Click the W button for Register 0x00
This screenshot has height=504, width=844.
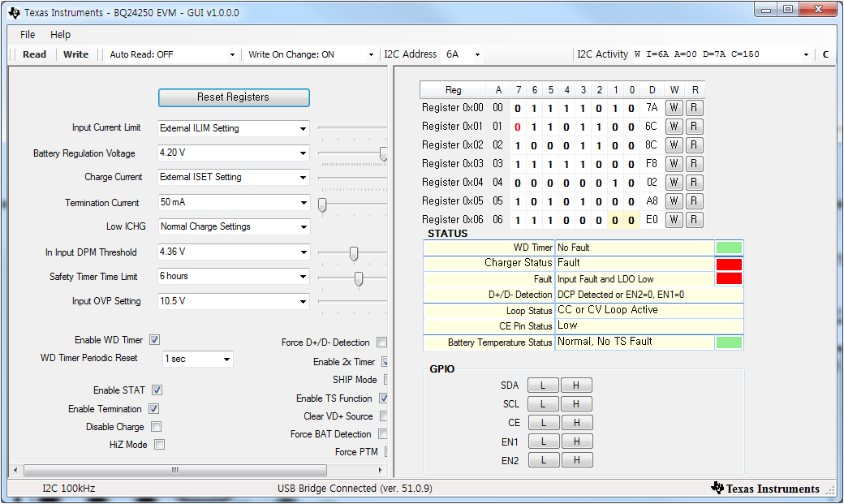pos(674,108)
